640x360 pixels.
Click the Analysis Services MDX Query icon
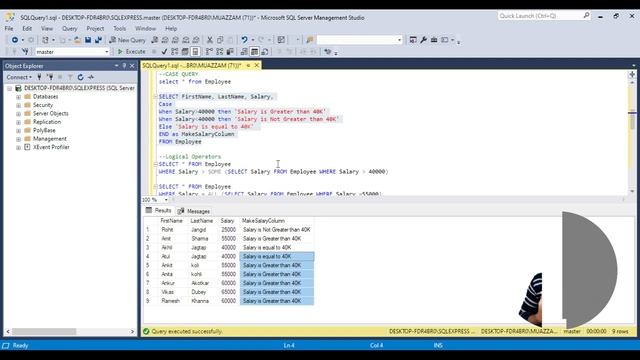[165, 40]
